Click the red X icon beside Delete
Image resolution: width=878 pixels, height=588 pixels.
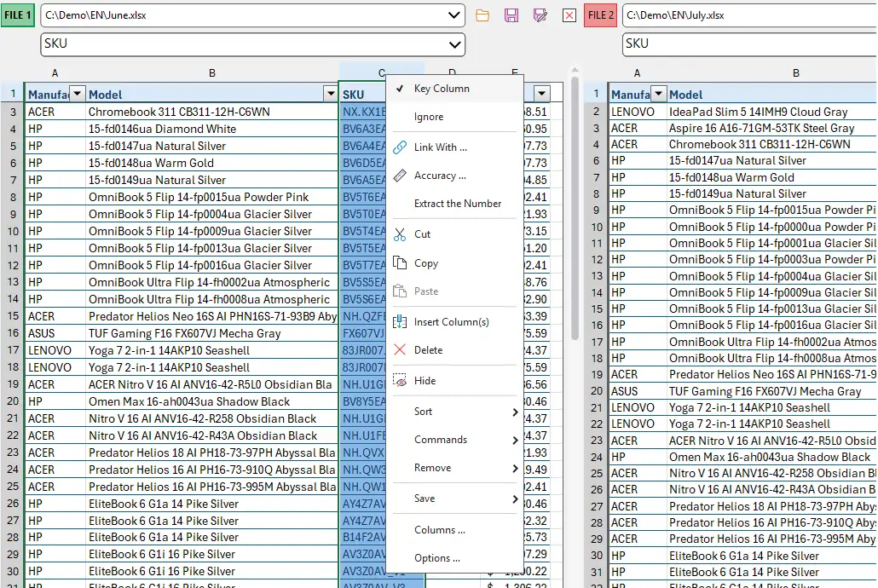tap(400, 350)
